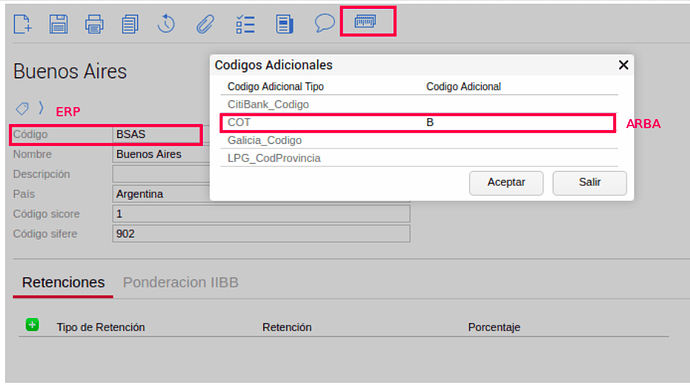Open the copy document icon
The height and width of the screenshot is (385, 690).
(130, 24)
